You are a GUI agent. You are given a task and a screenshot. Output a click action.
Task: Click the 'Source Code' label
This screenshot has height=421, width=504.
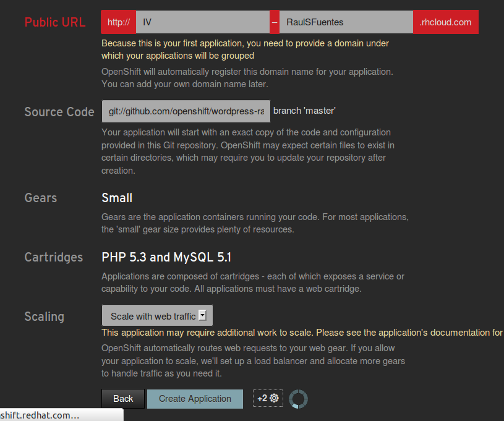(59, 112)
